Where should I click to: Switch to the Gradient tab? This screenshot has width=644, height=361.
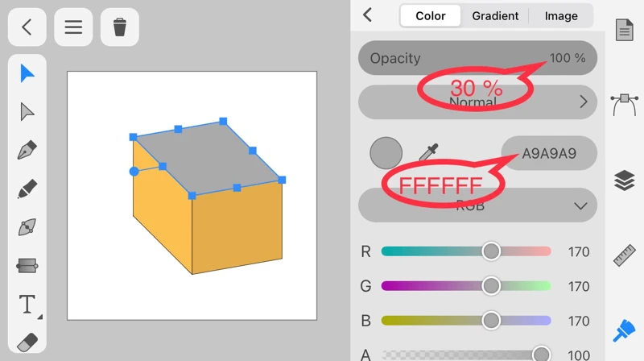click(x=495, y=16)
